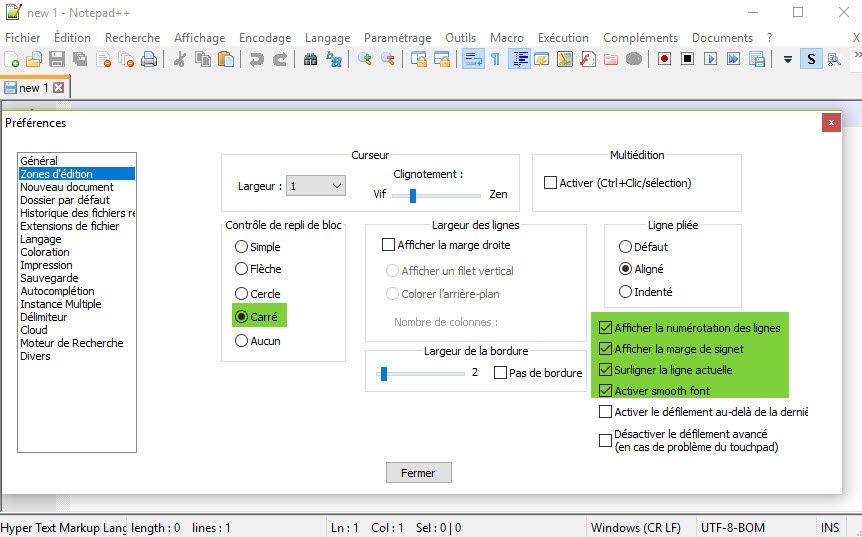This screenshot has width=862, height=537.
Task: Click the Cut scissors icon
Action: pos(179,59)
